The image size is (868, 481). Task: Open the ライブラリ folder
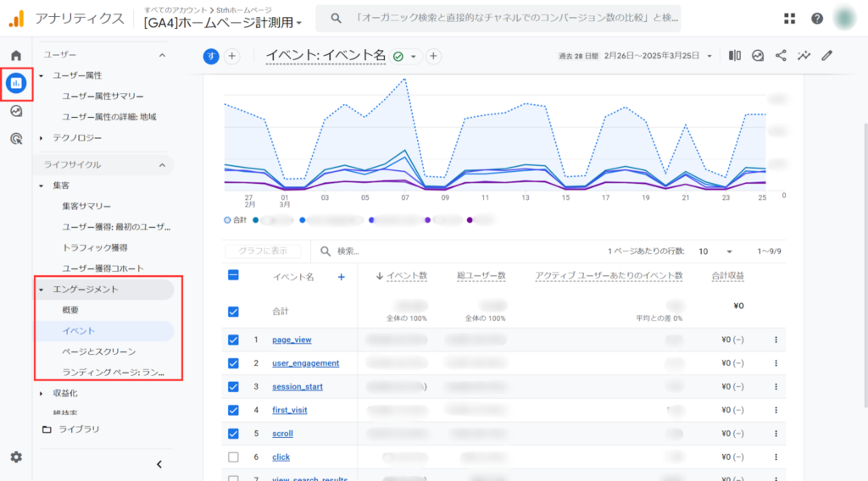click(x=71, y=429)
